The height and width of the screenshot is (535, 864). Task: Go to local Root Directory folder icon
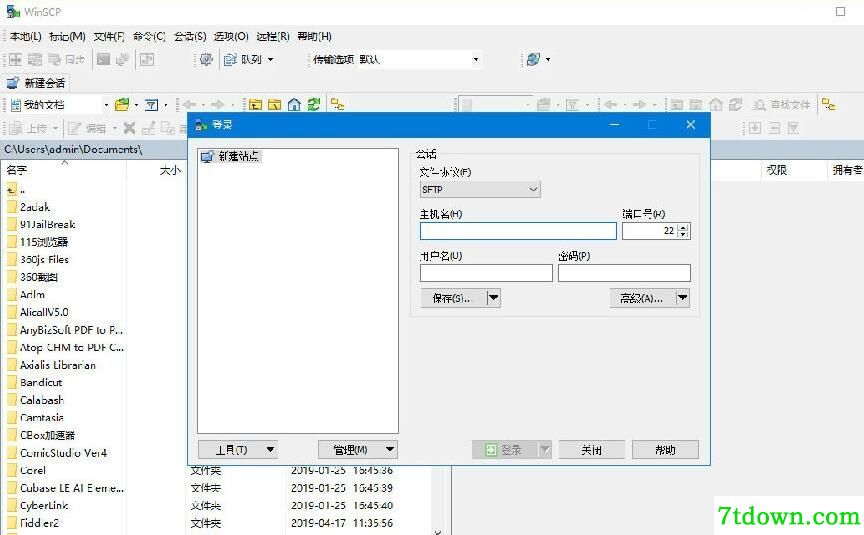pos(274,104)
